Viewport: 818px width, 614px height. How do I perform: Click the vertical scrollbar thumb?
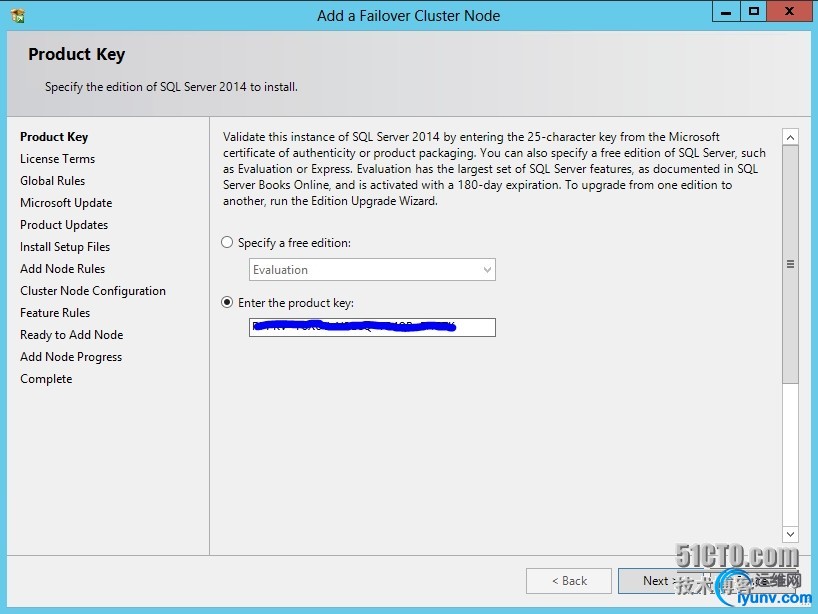pyautogui.click(x=790, y=264)
